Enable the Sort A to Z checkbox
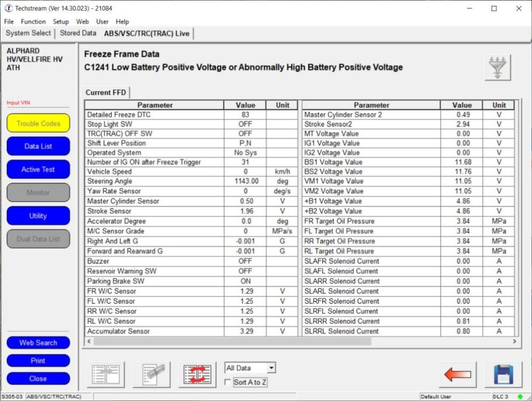 click(227, 382)
